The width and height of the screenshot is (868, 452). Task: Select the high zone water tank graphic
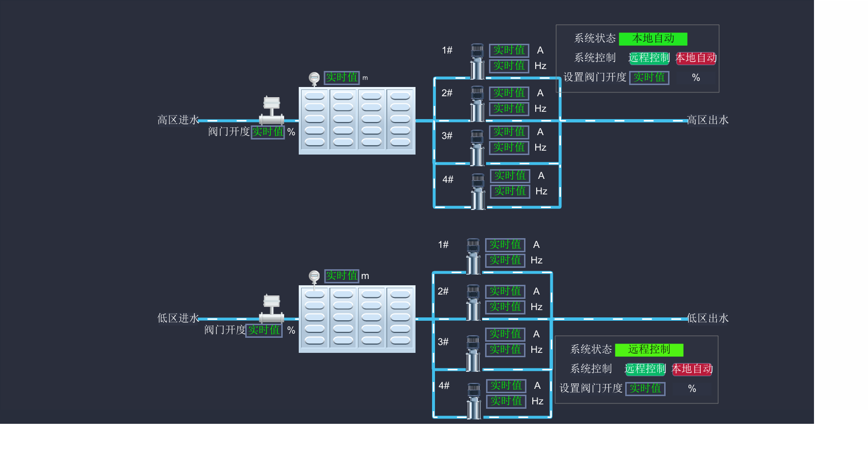coord(357,121)
